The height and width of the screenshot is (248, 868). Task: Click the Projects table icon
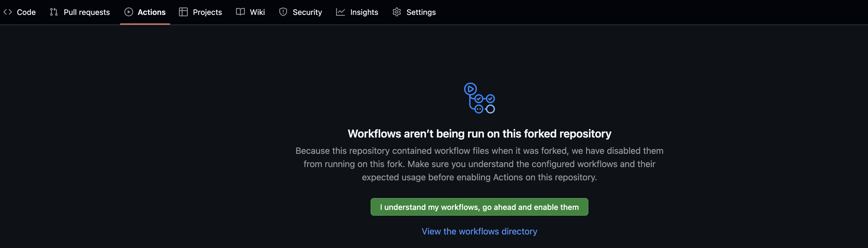[x=183, y=12]
